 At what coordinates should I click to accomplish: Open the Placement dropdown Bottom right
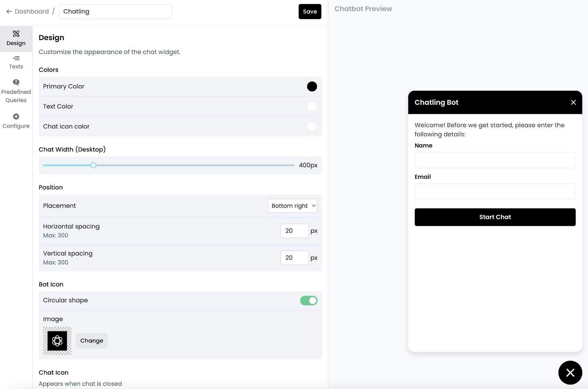(292, 206)
